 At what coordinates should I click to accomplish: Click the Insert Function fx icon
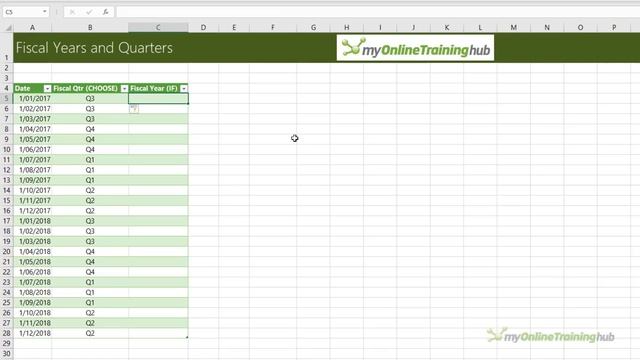point(106,12)
